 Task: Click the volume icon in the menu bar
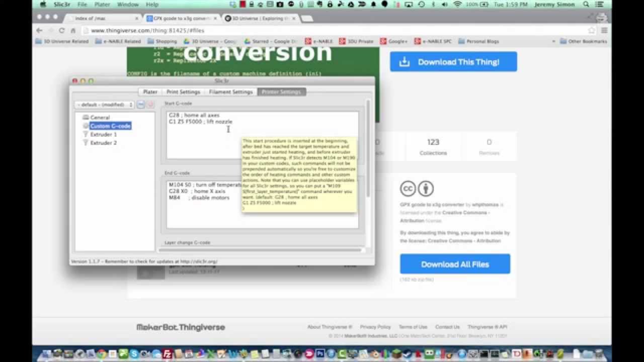[x=445, y=5]
